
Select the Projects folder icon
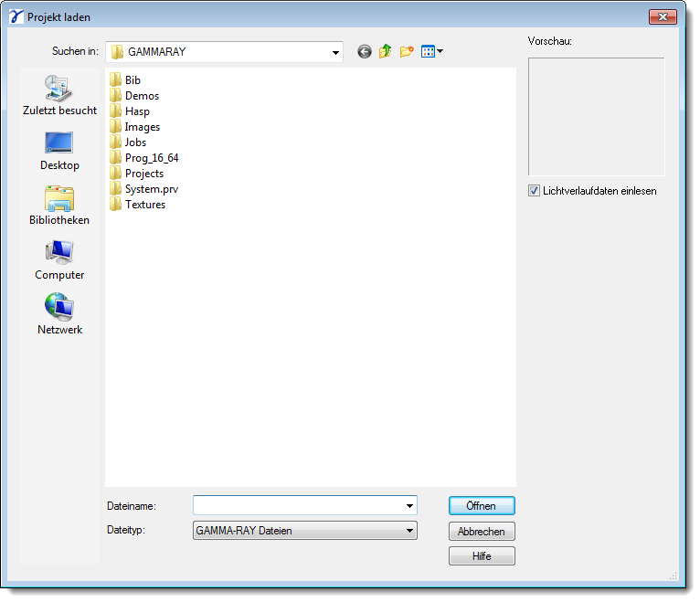[x=116, y=174]
